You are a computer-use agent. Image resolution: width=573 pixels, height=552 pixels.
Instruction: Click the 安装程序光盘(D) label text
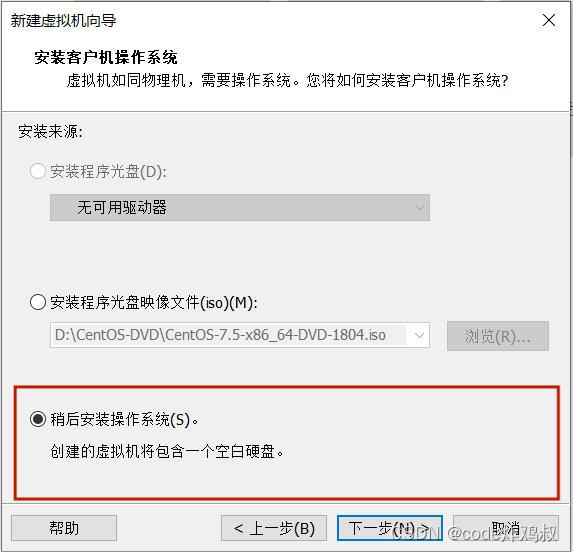[x=109, y=171]
